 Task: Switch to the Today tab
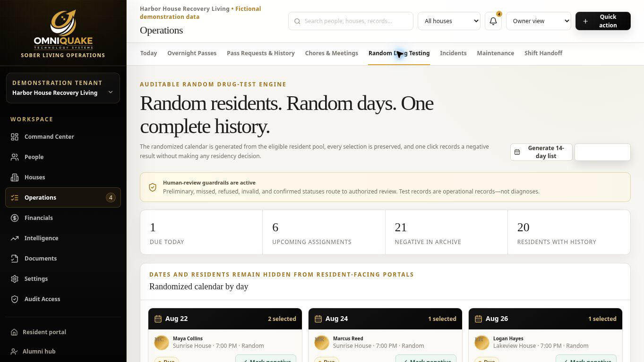tap(148, 53)
